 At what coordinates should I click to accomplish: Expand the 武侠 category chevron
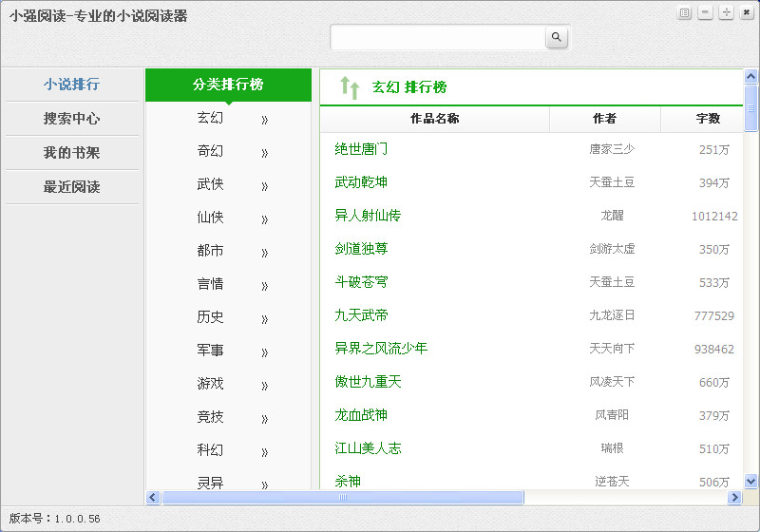pos(264,186)
